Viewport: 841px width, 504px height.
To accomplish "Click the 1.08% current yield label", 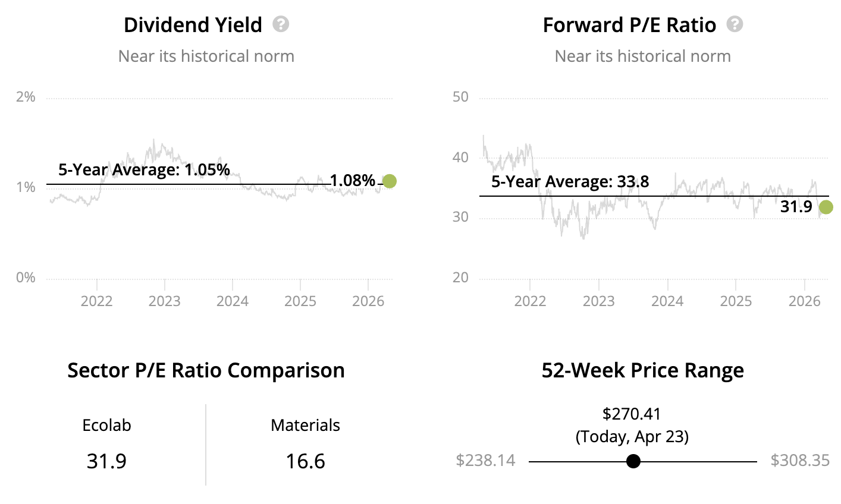I will (353, 180).
